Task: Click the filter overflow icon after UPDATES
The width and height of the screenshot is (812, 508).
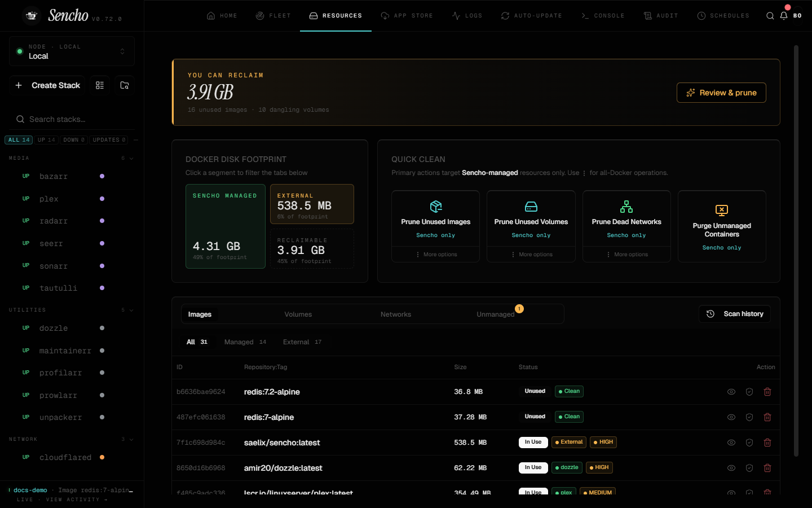Action: pos(136,140)
